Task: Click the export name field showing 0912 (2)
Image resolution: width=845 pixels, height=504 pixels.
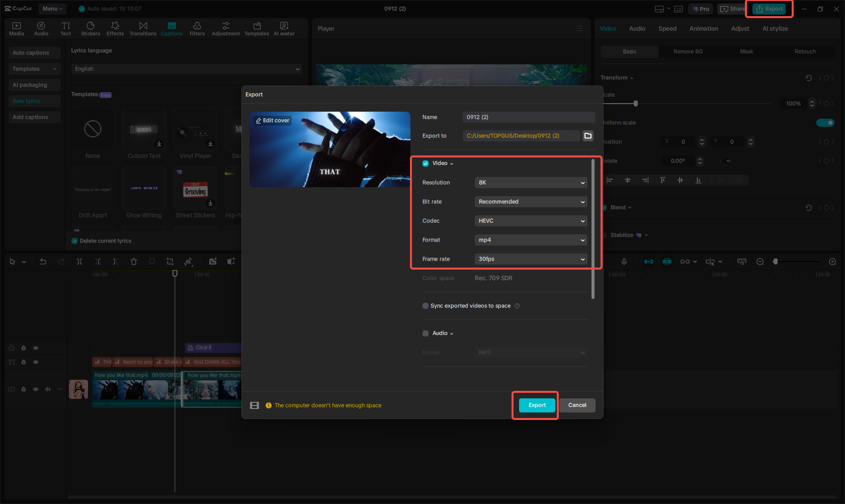Action: click(x=529, y=117)
